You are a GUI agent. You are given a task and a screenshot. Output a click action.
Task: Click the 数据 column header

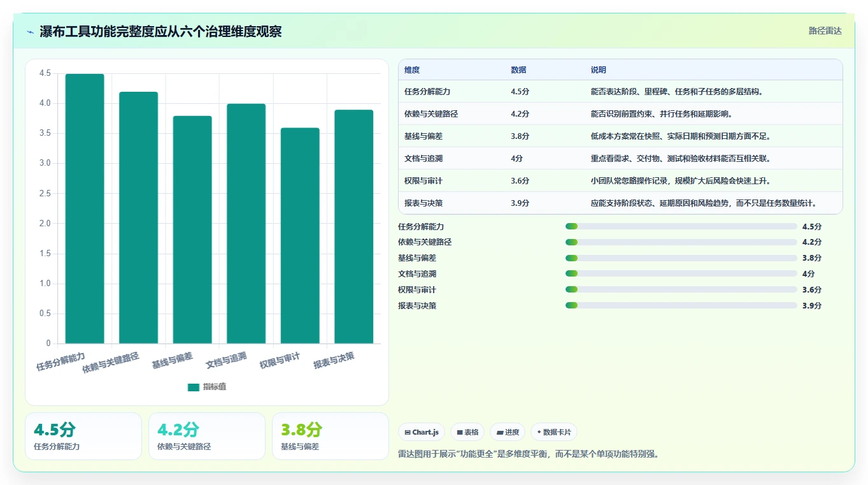click(518, 70)
